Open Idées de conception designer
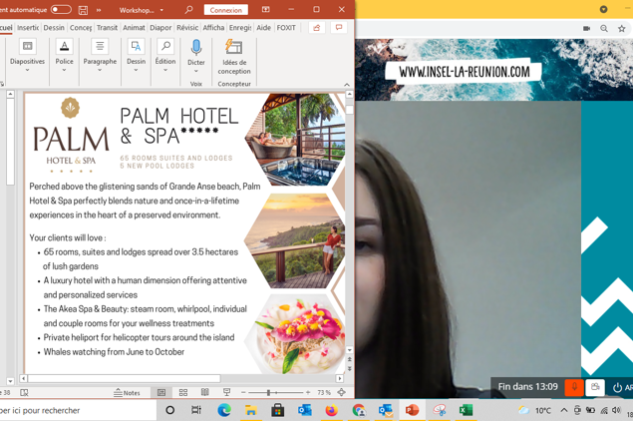 [x=234, y=55]
